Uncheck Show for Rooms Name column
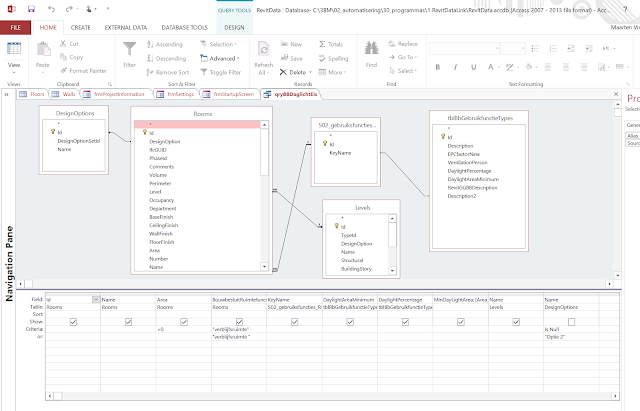 tap(129, 322)
